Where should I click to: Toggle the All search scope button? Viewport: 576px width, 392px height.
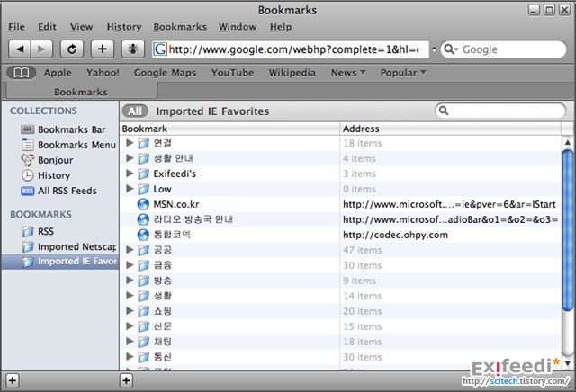click(x=135, y=111)
